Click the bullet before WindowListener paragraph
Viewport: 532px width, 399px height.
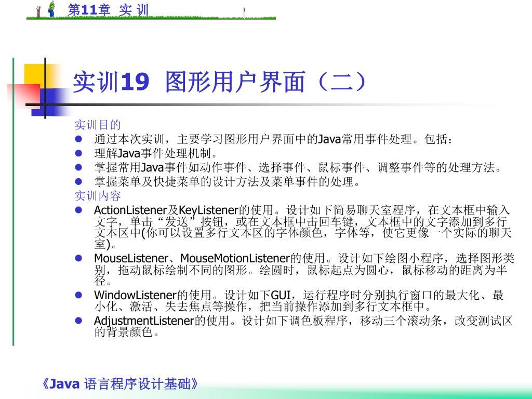(x=78, y=295)
